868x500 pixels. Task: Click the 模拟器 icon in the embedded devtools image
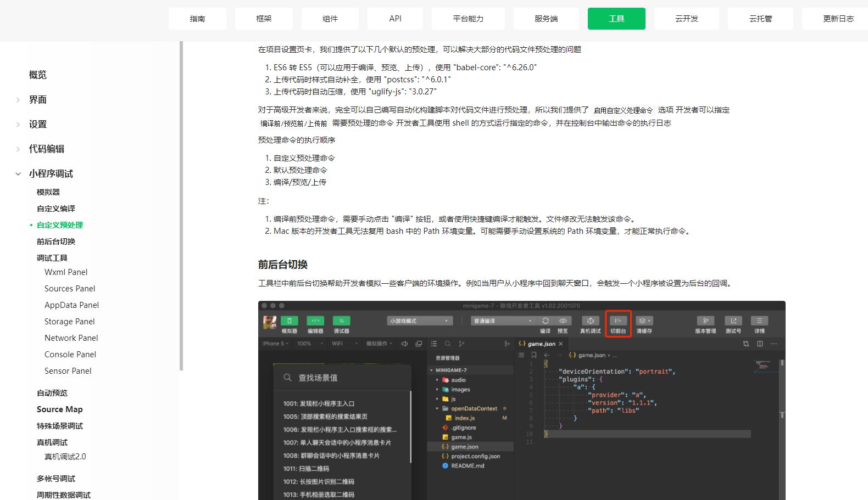[x=290, y=321]
